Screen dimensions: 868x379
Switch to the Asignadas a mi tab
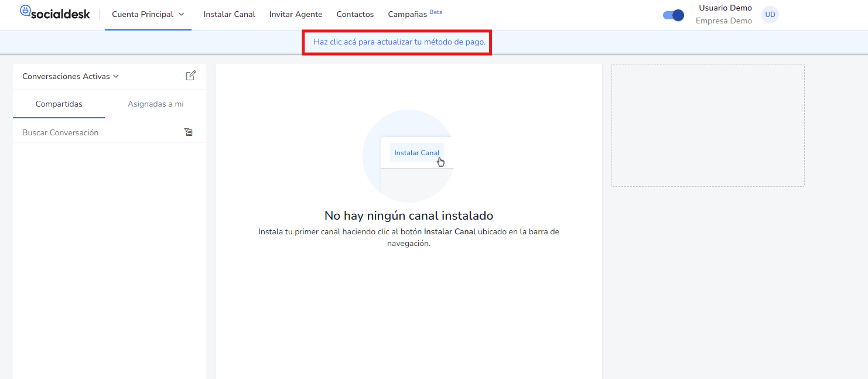coord(156,104)
